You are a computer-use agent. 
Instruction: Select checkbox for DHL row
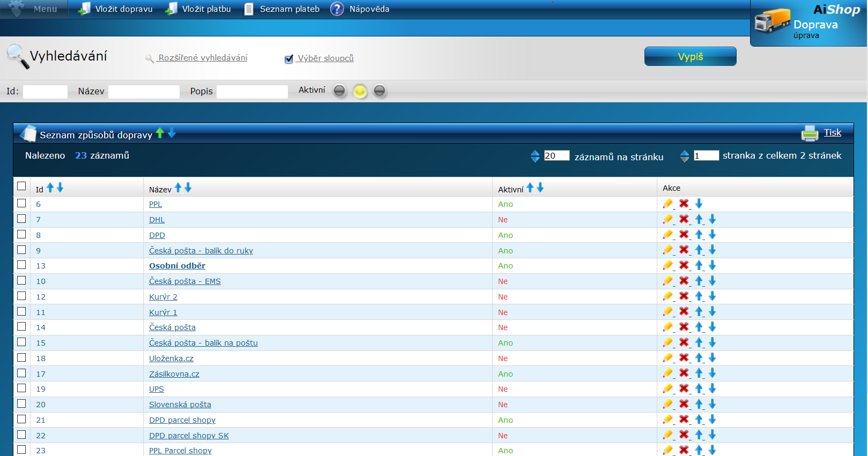click(x=21, y=219)
